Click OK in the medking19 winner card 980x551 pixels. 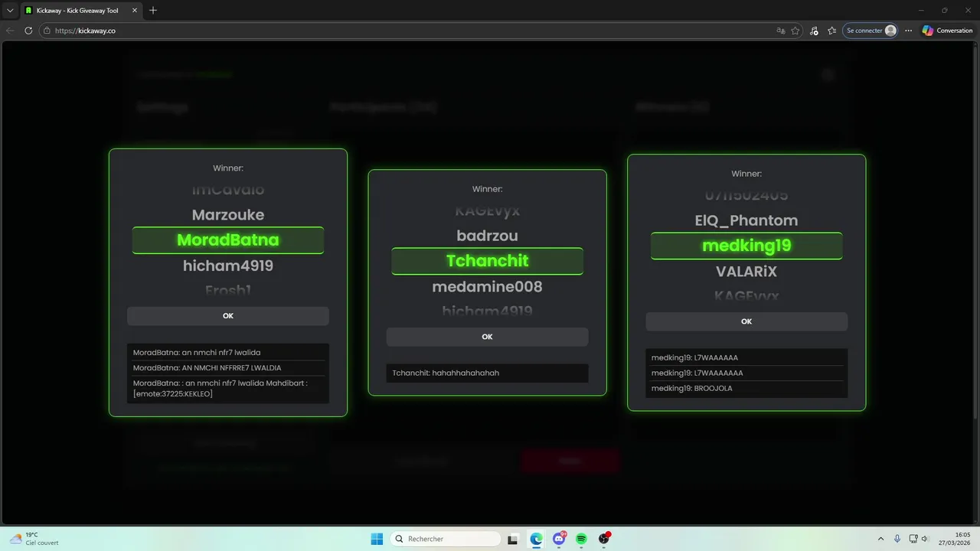click(x=746, y=321)
